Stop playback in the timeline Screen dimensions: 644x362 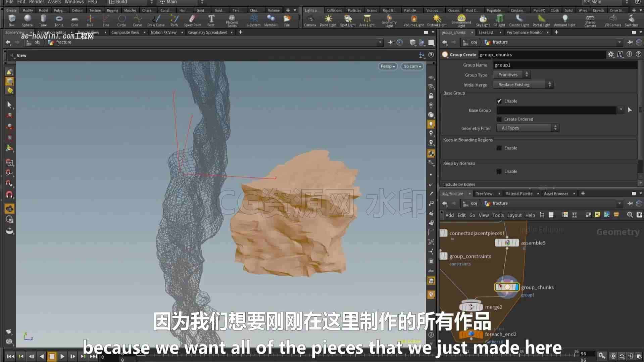52,356
